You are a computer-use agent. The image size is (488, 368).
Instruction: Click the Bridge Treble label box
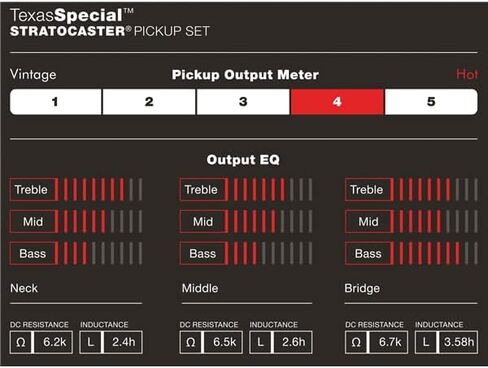[368, 189]
